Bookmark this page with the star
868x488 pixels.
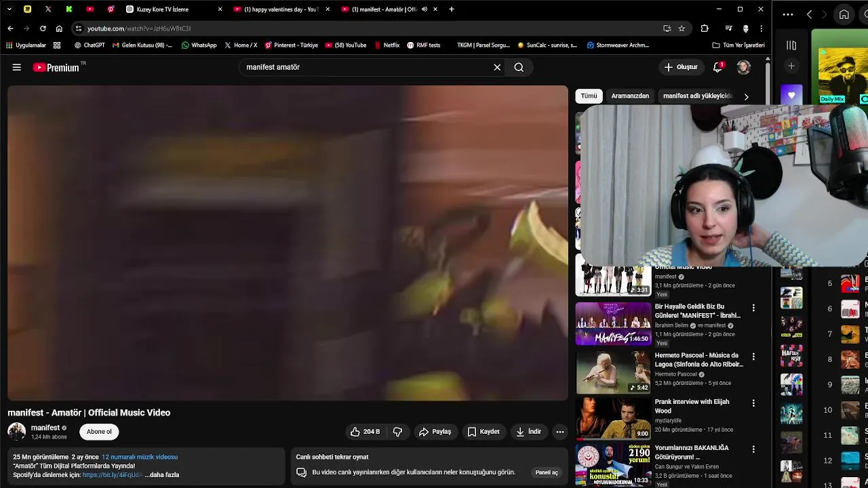coord(682,28)
